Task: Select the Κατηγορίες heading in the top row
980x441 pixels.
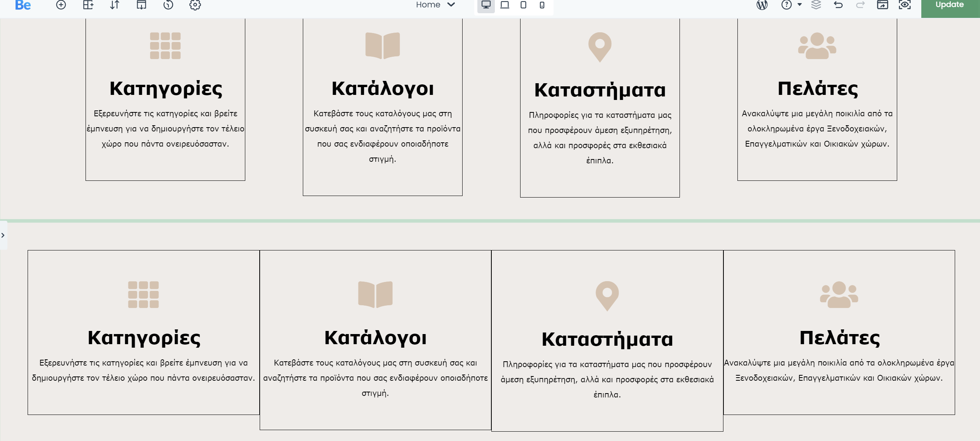Action: tap(166, 89)
